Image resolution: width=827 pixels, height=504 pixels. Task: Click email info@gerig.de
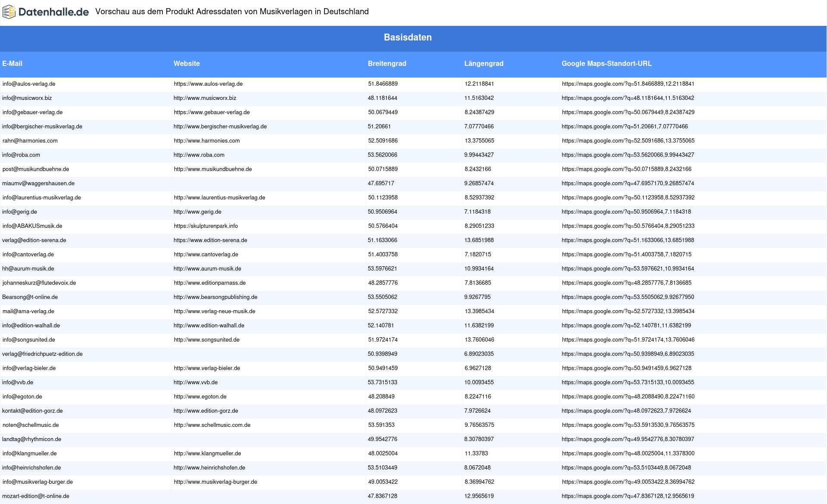[x=19, y=212]
